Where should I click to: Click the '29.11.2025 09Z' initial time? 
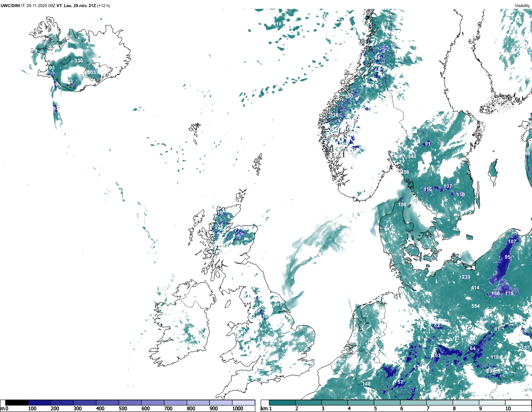click(x=41, y=5)
